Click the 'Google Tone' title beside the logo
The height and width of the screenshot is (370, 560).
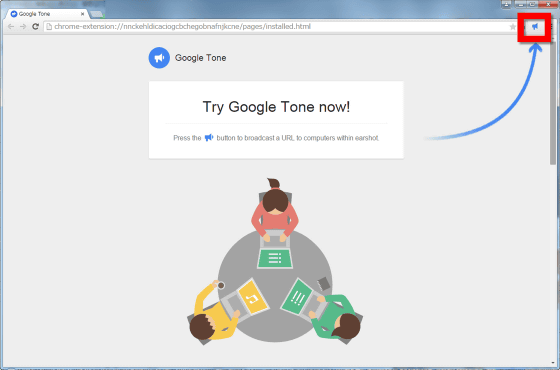(200, 58)
